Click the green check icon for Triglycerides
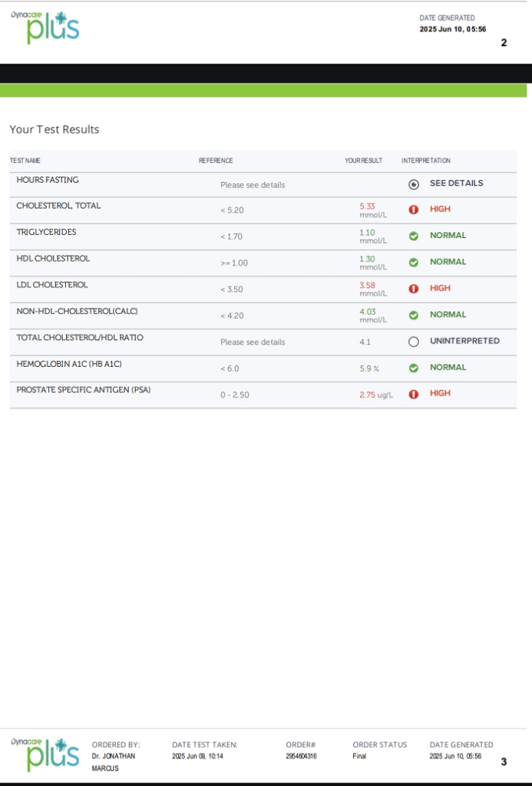 (x=414, y=236)
